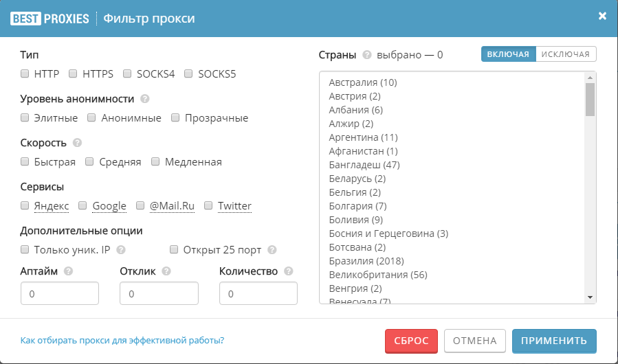Screen dimensions: 618x364
Task: Close the proxy filter dialog
Action: pyautogui.click(x=602, y=16)
